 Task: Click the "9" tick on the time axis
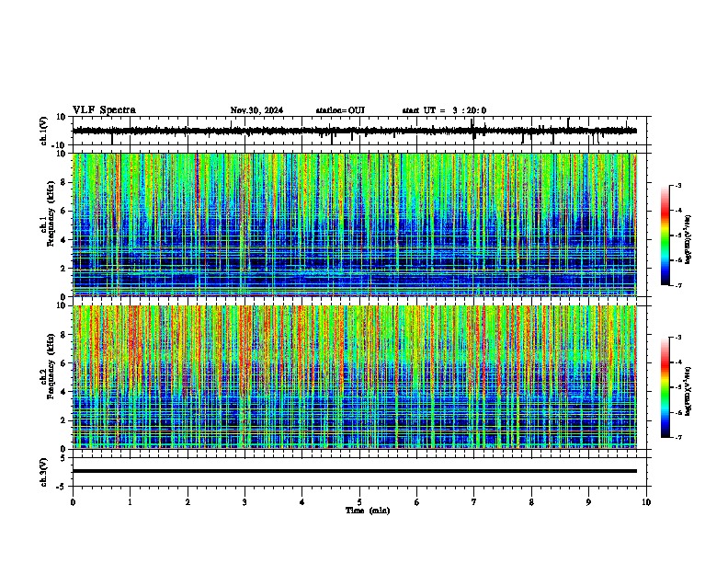pyautogui.click(x=588, y=502)
